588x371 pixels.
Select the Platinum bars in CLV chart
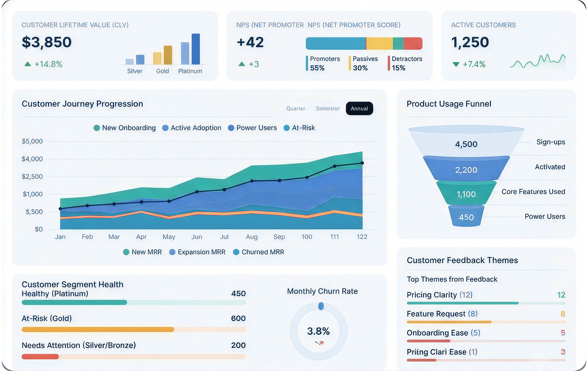pos(190,49)
